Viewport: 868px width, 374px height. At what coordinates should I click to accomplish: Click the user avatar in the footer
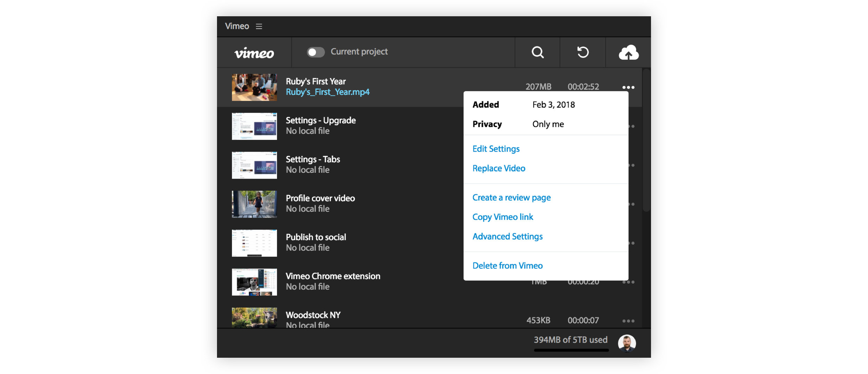click(x=627, y=343)
